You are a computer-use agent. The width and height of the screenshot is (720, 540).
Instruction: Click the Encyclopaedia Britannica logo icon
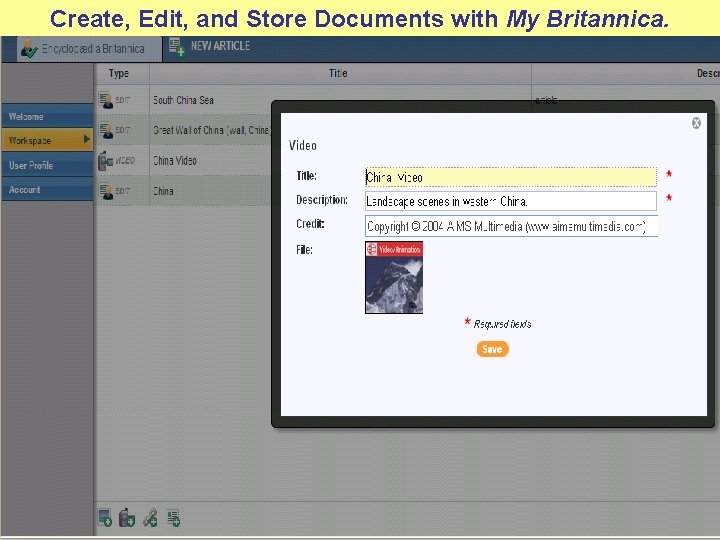[x=29, y=49]
